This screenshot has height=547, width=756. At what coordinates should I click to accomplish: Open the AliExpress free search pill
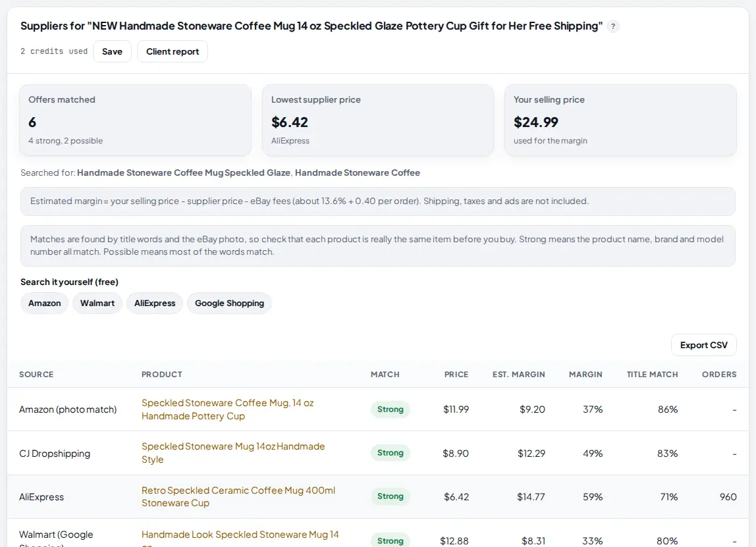[155, 303]
